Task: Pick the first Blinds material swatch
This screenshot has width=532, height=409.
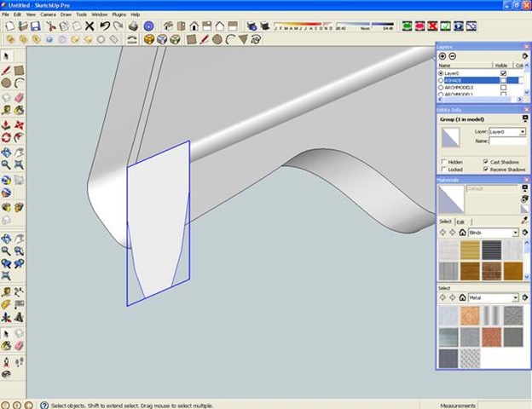Action: coord(448,250)
